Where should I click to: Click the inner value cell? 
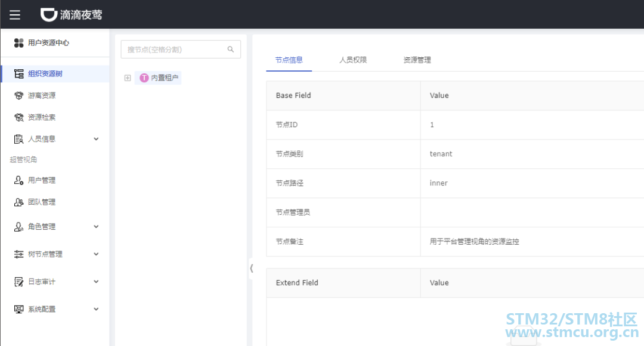[532, 183]
